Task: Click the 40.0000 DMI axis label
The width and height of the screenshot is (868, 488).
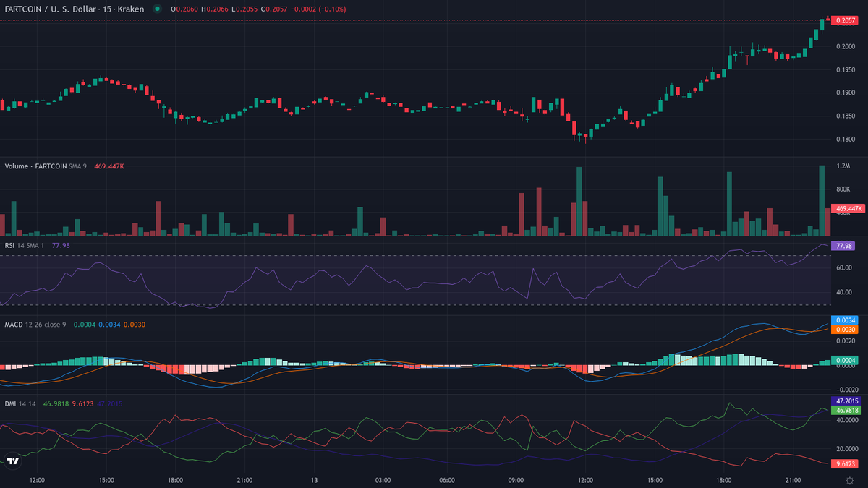Action: 846,419
